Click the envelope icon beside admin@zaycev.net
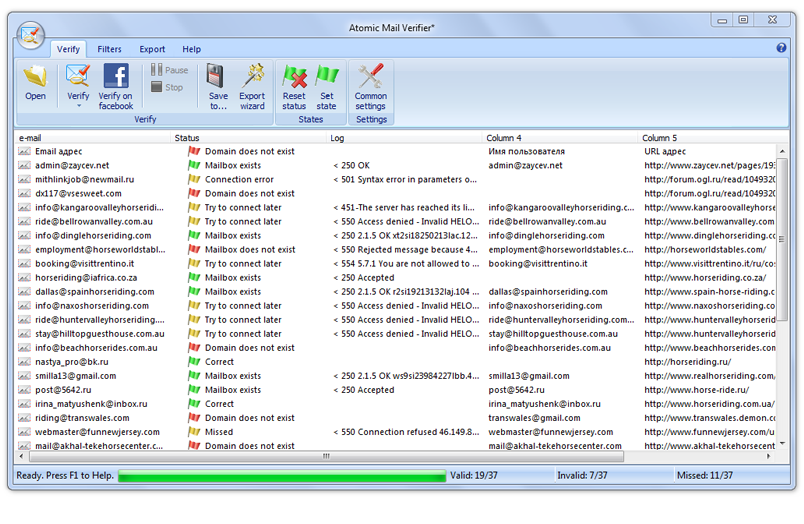 click(24, 165)
